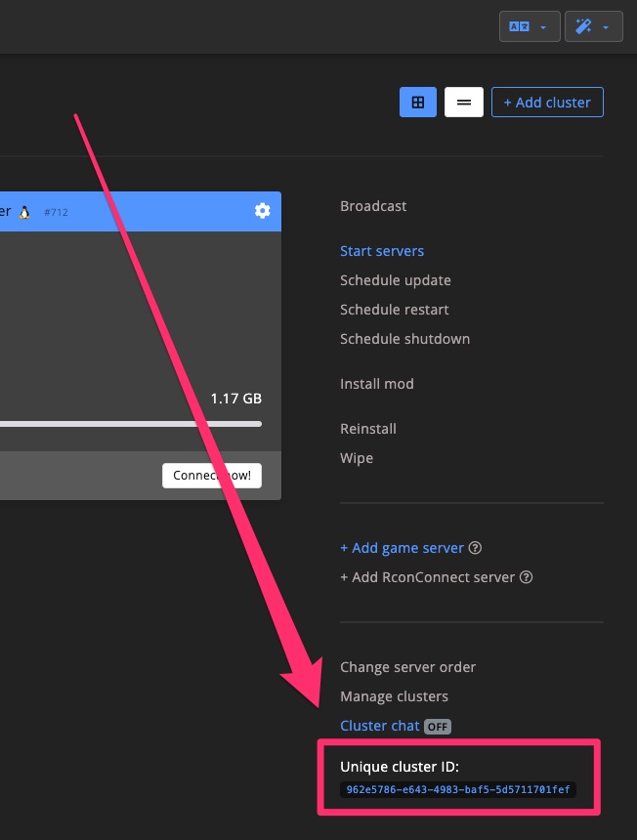Click help icon beside Add RconConnect server
Screen dimensions: 637x840
tap(527, 577)
